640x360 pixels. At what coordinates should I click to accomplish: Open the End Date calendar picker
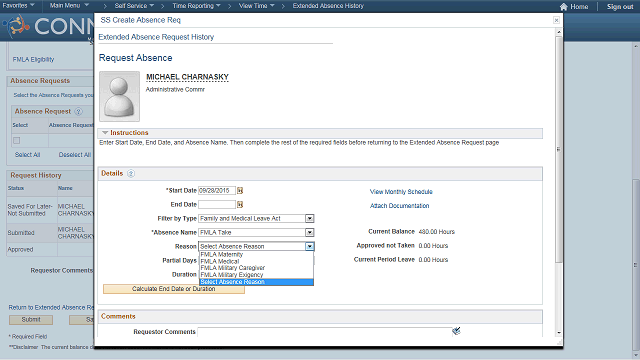pos(240,204)
